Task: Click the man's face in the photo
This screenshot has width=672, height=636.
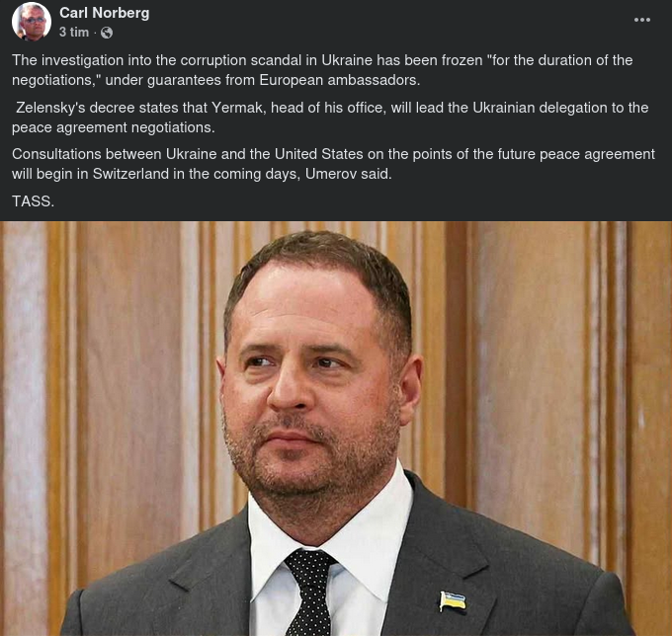Action: [316, 380]
